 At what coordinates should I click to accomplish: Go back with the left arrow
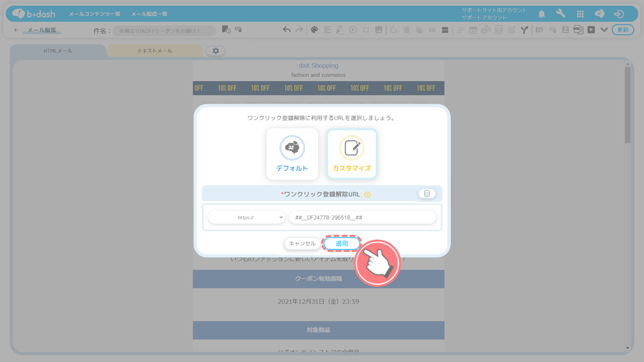(x=16, y=30)
